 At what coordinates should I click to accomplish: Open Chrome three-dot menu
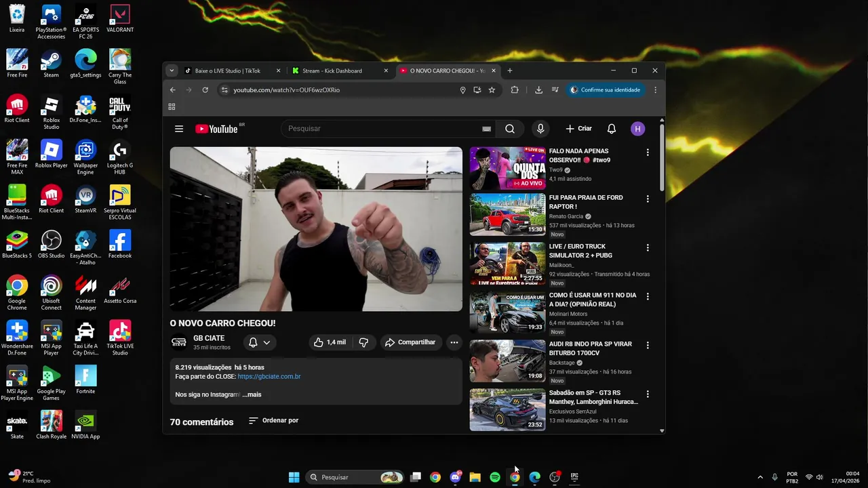(x=655, y=89)
